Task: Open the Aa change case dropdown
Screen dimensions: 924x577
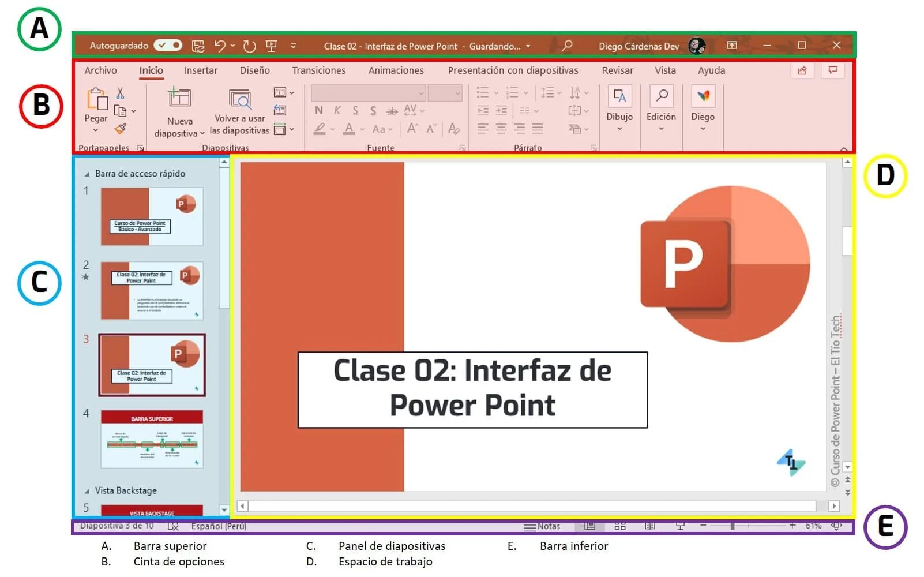Action: (382, 129)
